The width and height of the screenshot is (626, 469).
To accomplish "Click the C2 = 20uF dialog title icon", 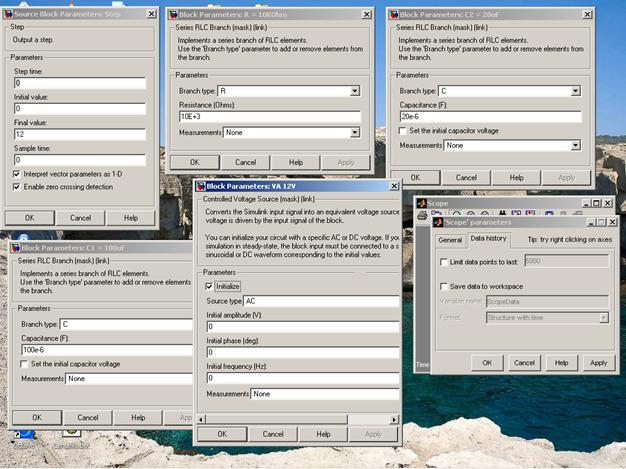I will 395,14.
